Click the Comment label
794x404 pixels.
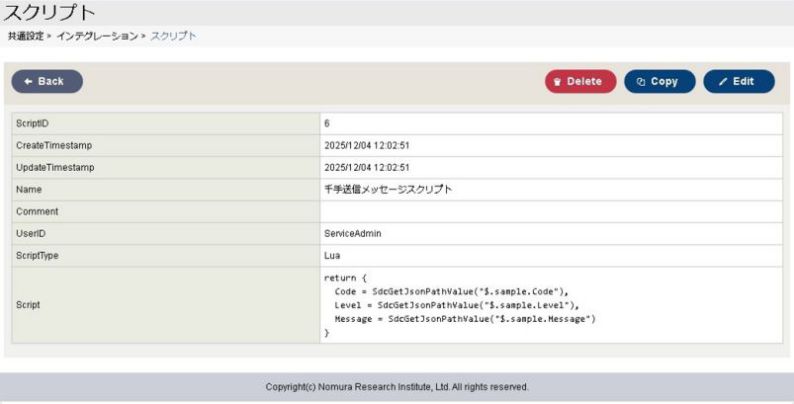[x=37, y=212]
